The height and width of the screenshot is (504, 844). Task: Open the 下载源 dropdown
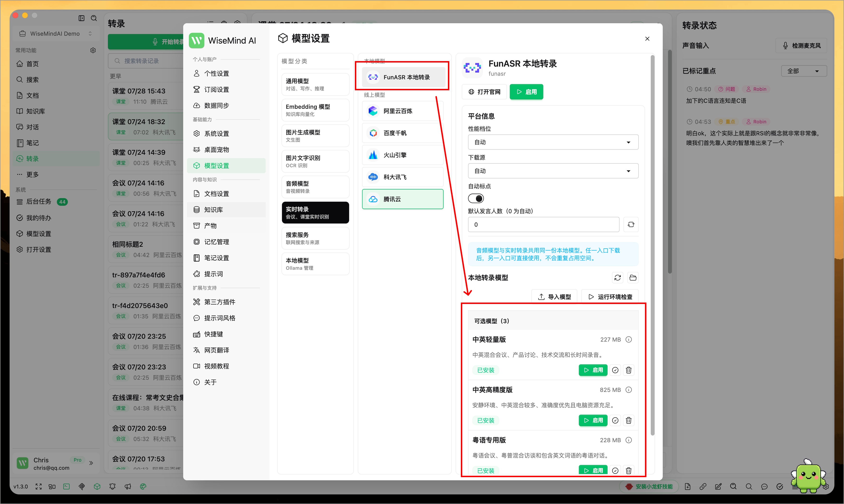[553, 171]
